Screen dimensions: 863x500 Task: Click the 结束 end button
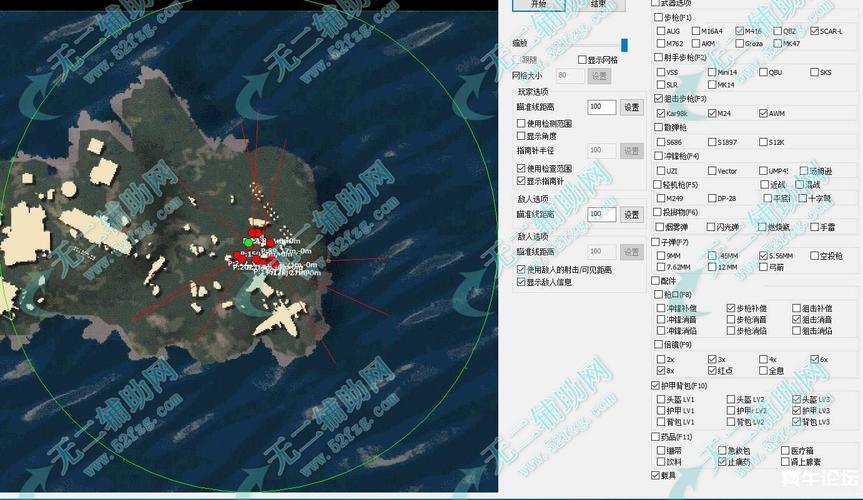(599, 4)
